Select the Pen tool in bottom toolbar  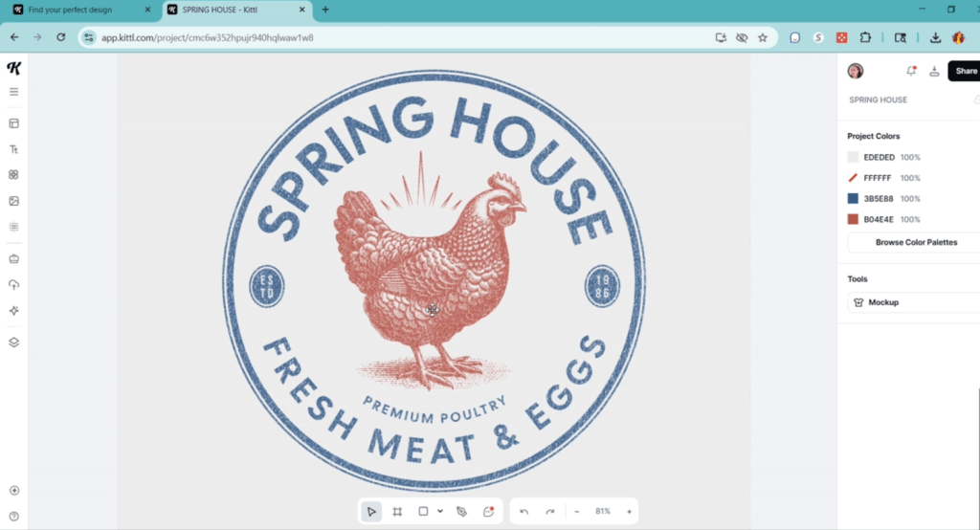coord(461,512)
